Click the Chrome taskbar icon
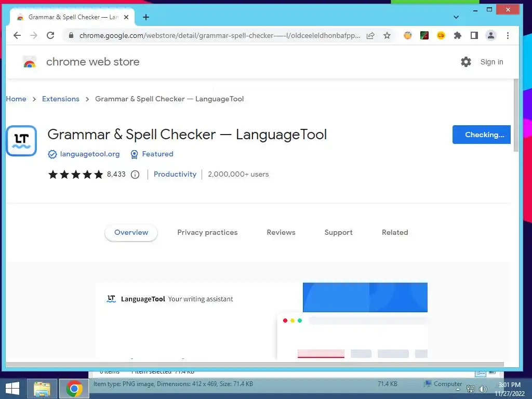This screenshot has height=399, width=532. pyautogui.click(x=74, y=389)
